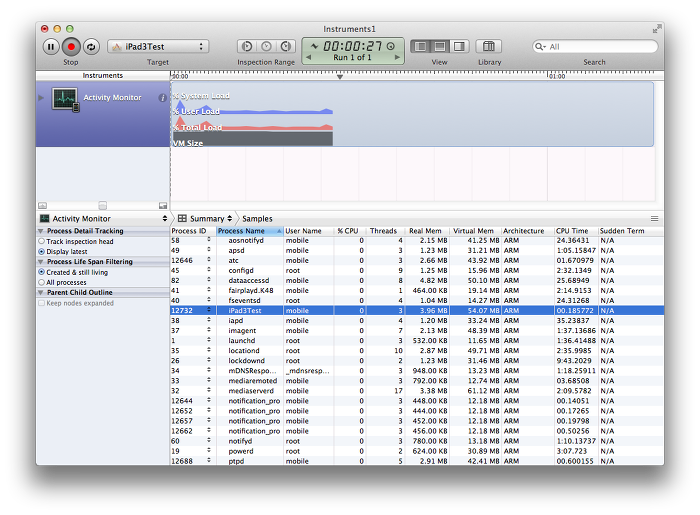Click the System Load graph label

[201, 96]
